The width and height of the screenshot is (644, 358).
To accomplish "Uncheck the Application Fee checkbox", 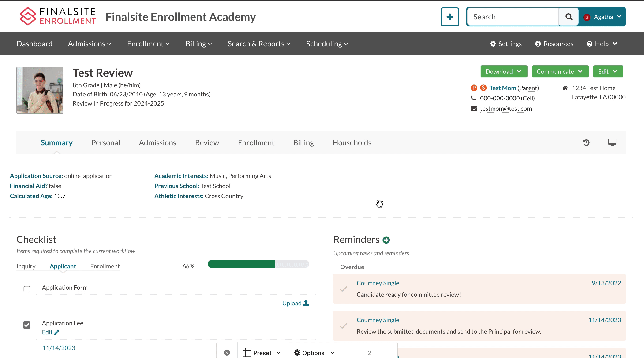I will click(27, 325).
